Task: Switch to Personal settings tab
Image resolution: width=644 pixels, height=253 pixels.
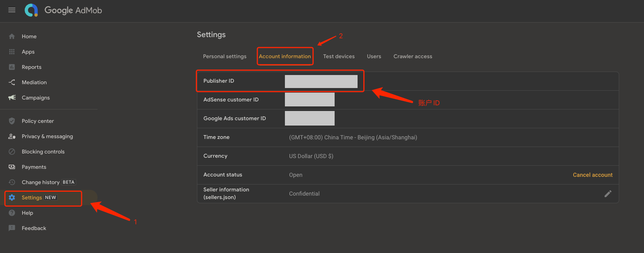Action: [x=224, y=56]
